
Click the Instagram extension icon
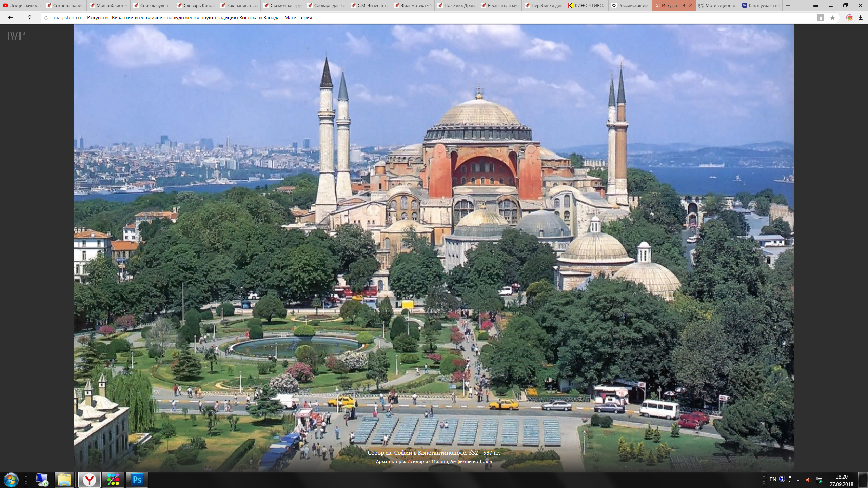coord(849,18)
